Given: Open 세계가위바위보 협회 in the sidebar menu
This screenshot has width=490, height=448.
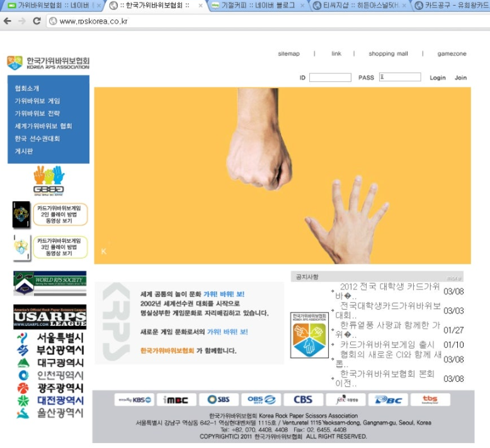Looking at the screenshot, I should click(x=43, y=126).
